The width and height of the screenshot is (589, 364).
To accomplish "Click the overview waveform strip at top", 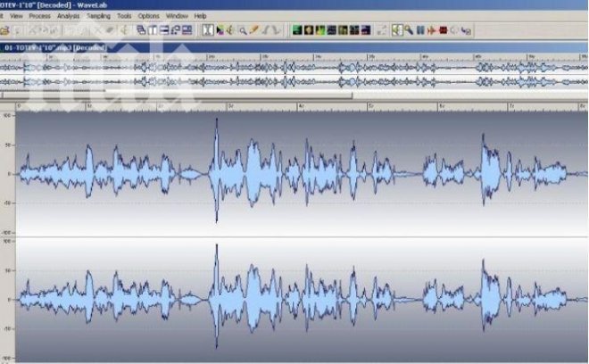I will coord(294,74).
